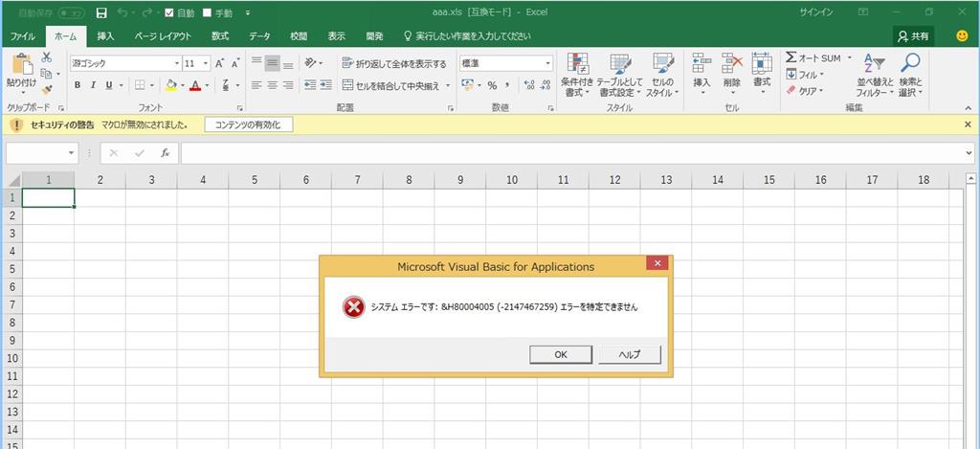The height and width of the screenshot is (449, 980).
Task: Open the Fill (フィル) dropdown
Action: [x=805, y=75]
